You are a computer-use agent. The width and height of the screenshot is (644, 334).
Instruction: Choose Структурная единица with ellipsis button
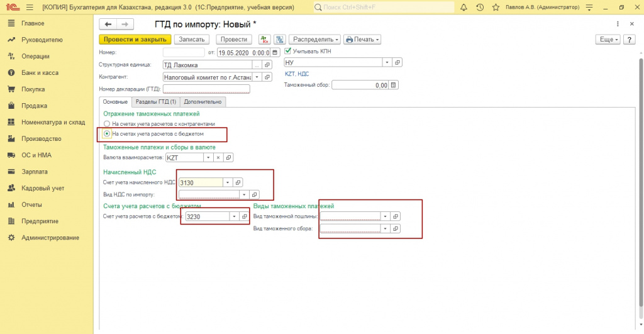257,65
